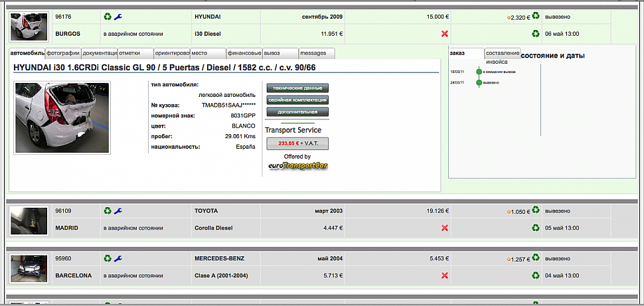This screenshot has height=306, width=644.
Task: Click the orange dot before 1.050 €
Action: click(509, 212)
